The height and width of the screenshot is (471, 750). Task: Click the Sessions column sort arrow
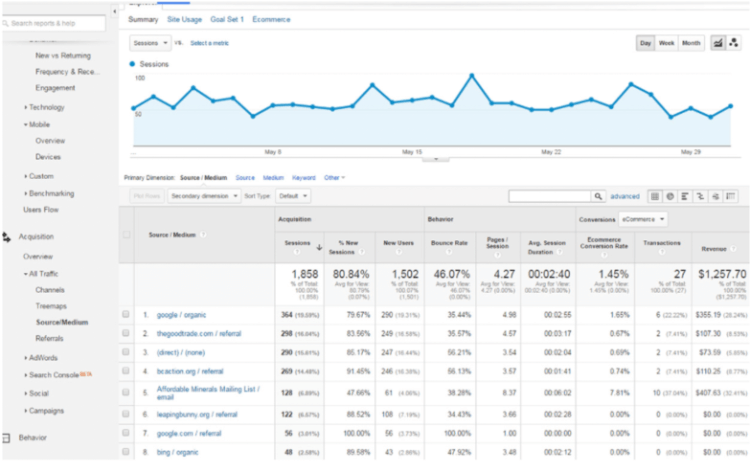[x=319, y=247]
